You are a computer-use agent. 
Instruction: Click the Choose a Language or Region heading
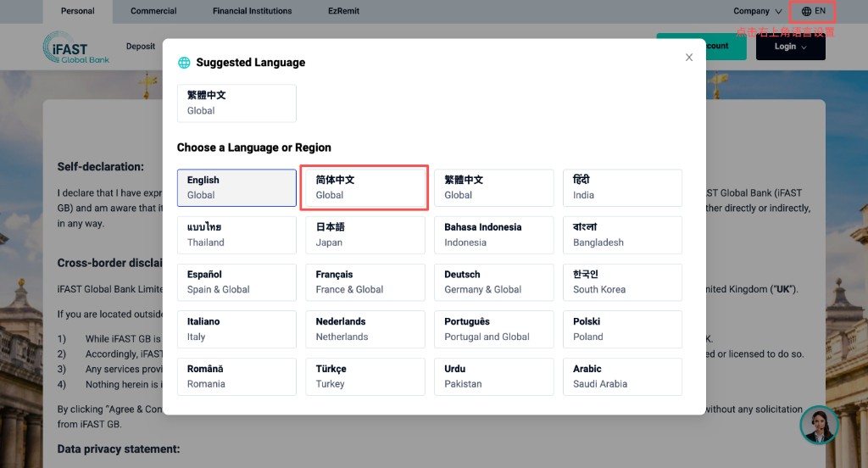[x=254, y=148]
